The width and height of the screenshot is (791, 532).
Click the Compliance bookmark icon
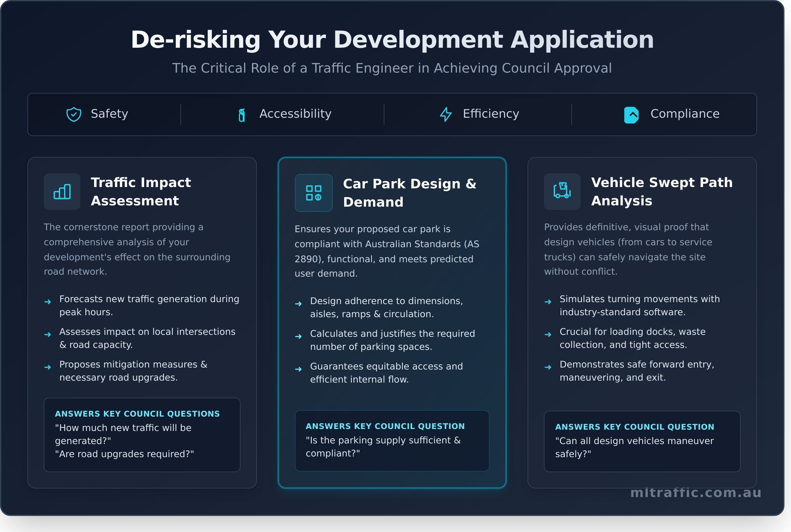631,114
